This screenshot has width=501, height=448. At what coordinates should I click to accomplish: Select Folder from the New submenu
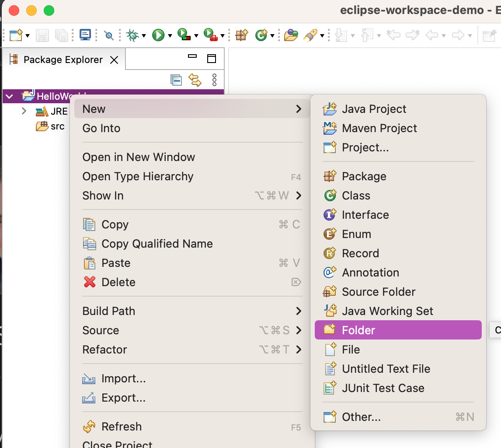pos(358,330)
